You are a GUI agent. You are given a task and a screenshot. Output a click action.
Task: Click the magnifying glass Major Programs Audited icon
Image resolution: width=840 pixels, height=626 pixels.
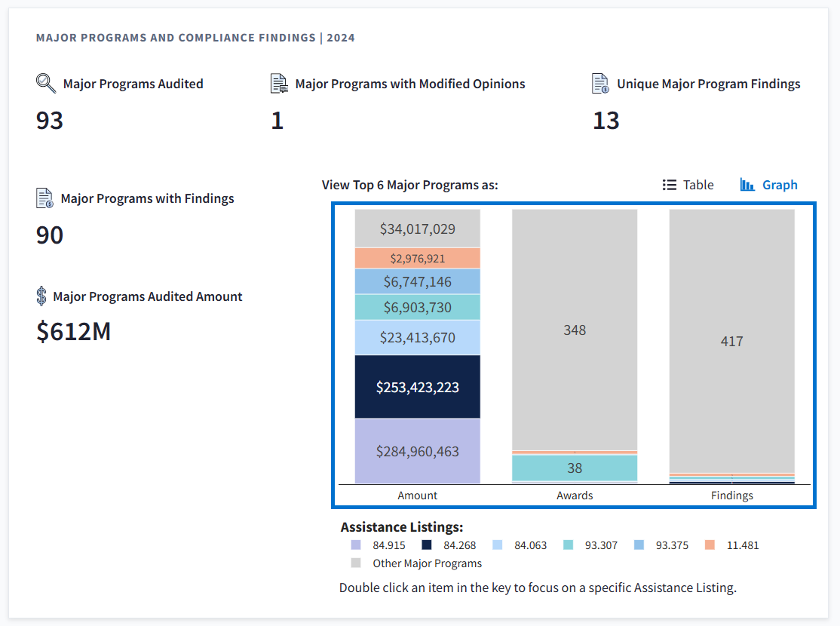point(46,83)
